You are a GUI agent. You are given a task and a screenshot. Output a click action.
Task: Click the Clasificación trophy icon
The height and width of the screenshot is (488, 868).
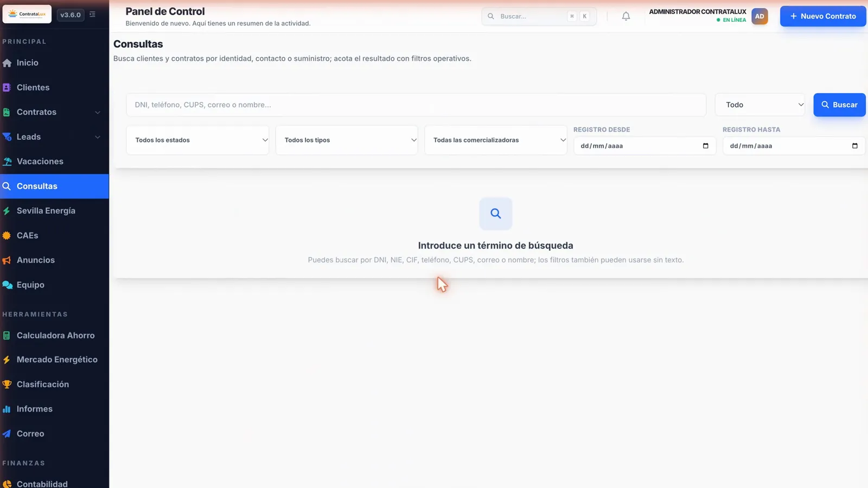click(x=7, y=384)
